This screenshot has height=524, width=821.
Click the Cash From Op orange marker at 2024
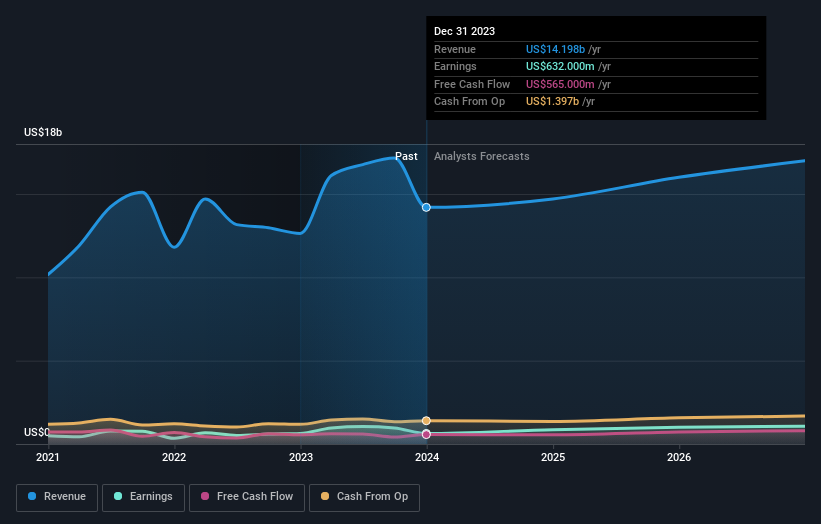[426, 421]
